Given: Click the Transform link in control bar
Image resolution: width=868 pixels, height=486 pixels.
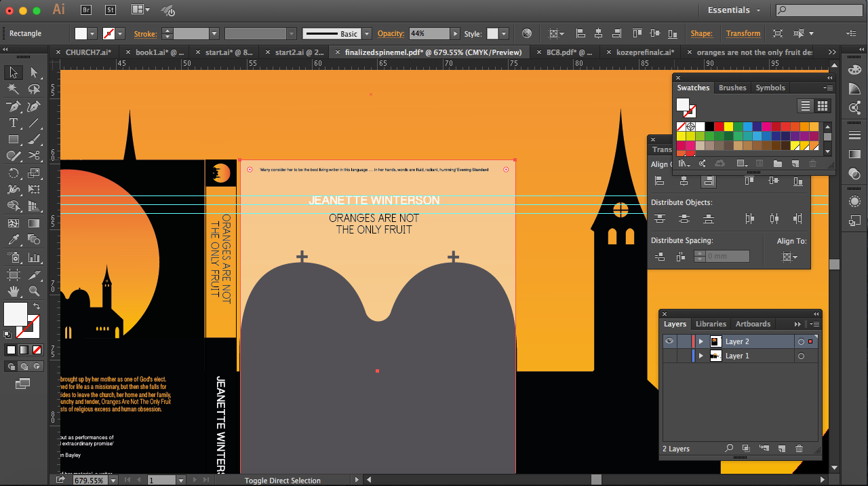Looking at the screenshot, I should (743, 33).
